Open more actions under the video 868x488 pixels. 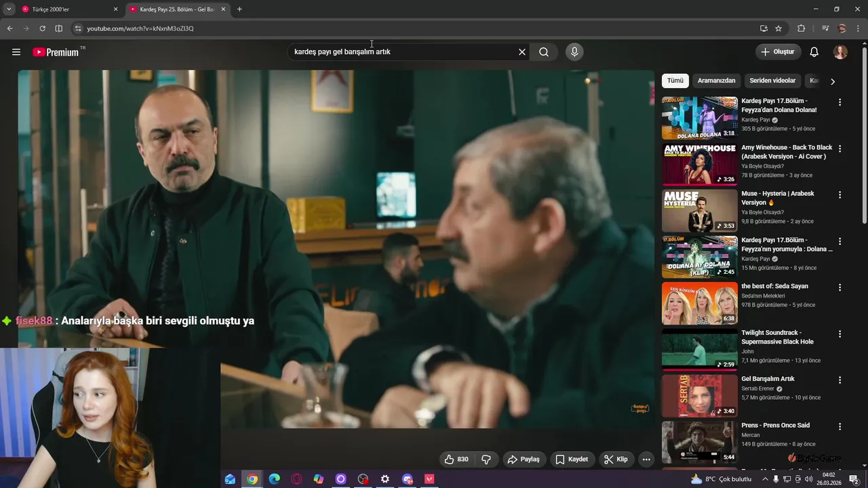coord(646,459)
